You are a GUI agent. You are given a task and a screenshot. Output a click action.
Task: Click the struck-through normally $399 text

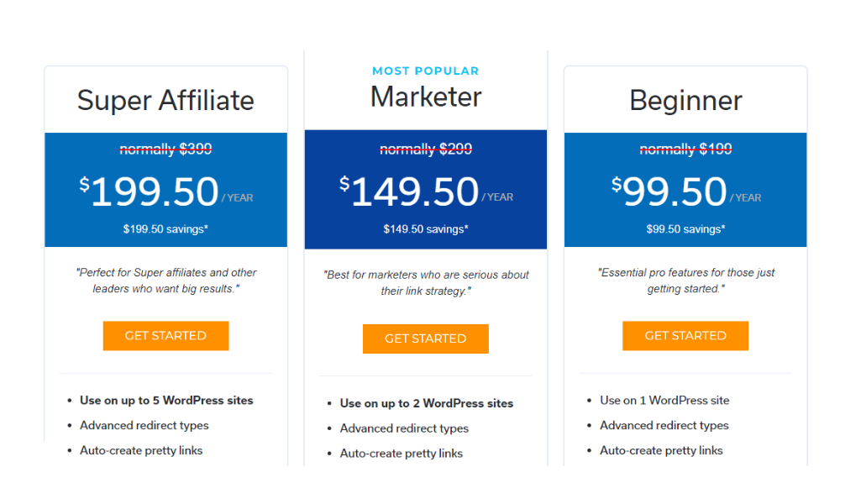(x=165, y=150)
